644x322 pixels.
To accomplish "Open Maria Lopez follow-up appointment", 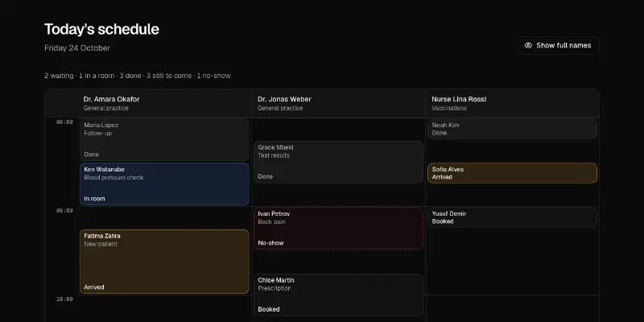I will coord(164,139).
